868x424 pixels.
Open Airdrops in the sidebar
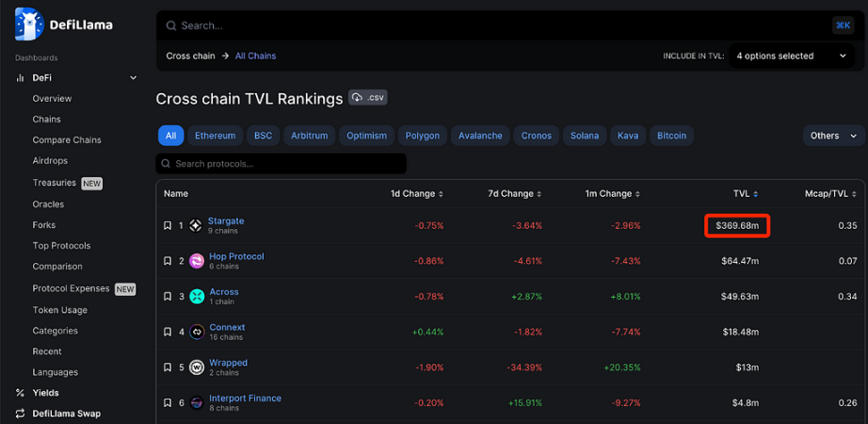(x=50, y=161)
